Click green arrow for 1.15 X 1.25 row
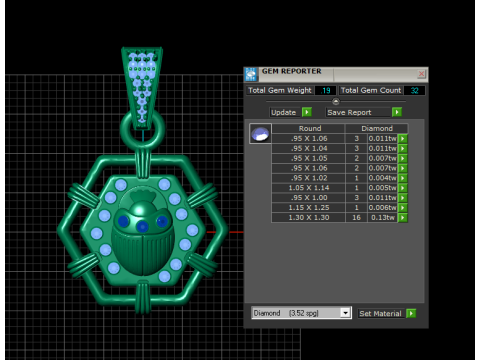The height and width of the screenshot is (360, 480). click(x=403, y=208)
